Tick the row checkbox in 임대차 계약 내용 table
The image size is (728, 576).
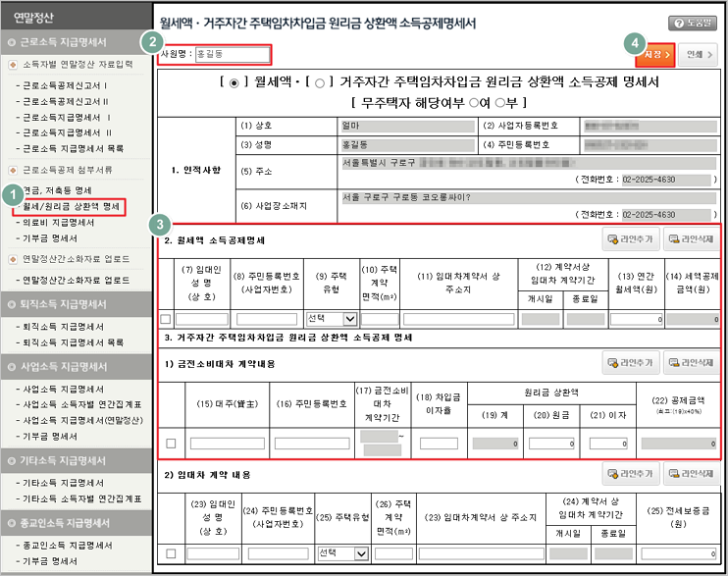tap(171, 553)
